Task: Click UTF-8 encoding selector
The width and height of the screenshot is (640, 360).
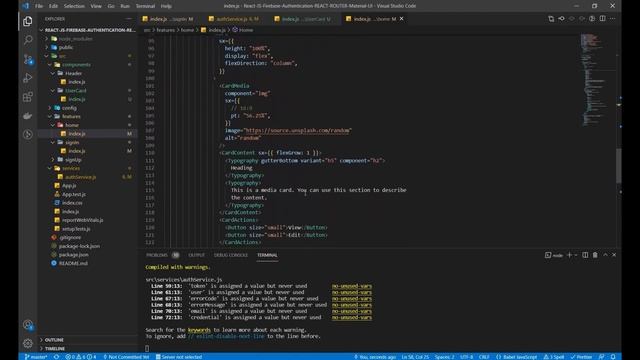Action: click(467, 357)
